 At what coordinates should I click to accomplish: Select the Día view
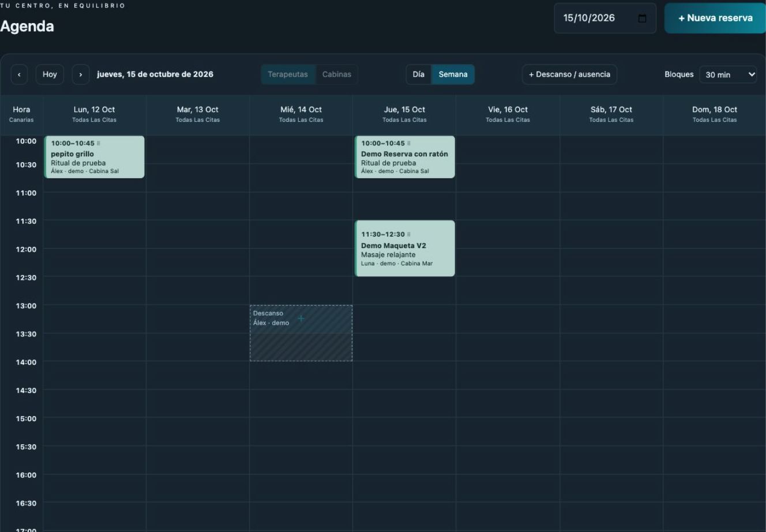[419, 74]
